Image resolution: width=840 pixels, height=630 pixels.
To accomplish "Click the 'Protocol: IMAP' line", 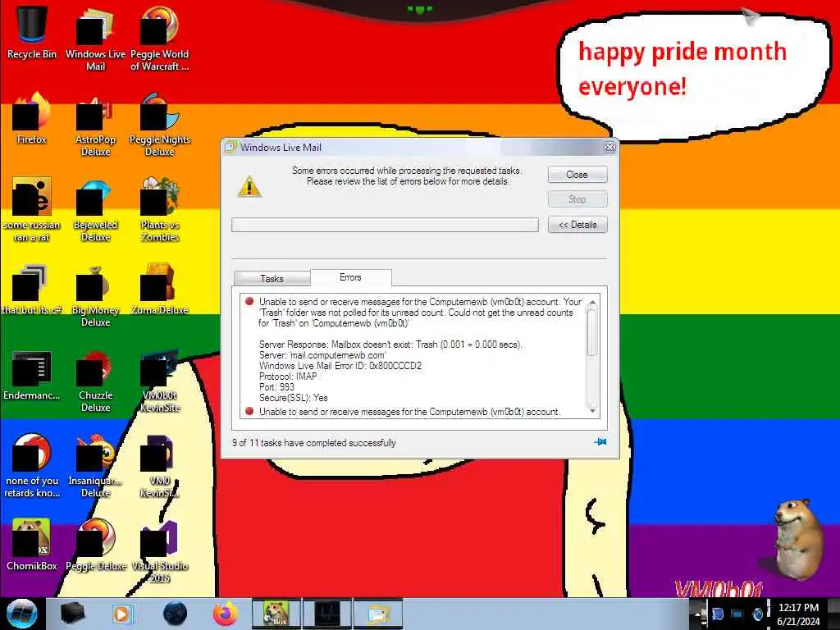I will pos(288,377).
